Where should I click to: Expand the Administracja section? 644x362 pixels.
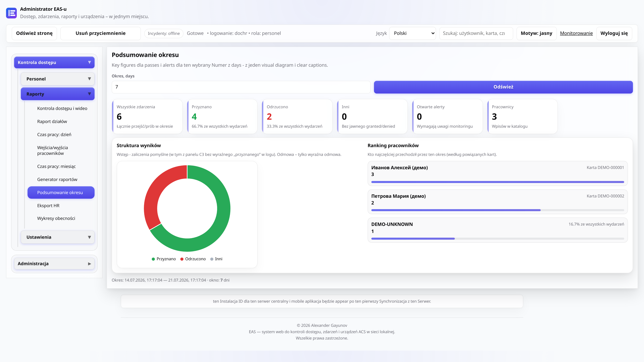click(x=54, y=264)
